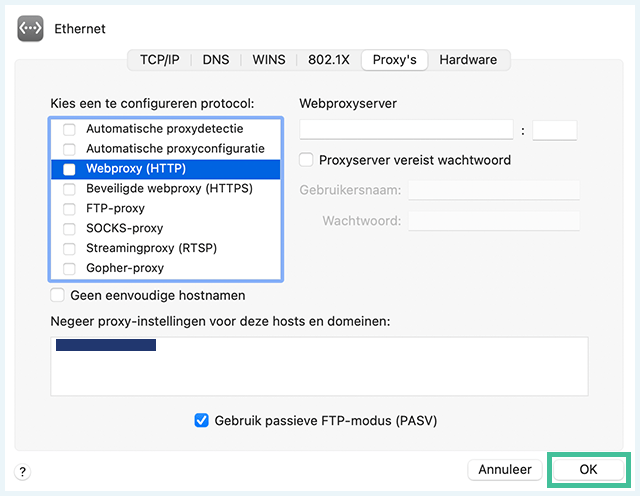
Task: Select the Streamingproxy (RTSP) row label
Action: [151, 248]
